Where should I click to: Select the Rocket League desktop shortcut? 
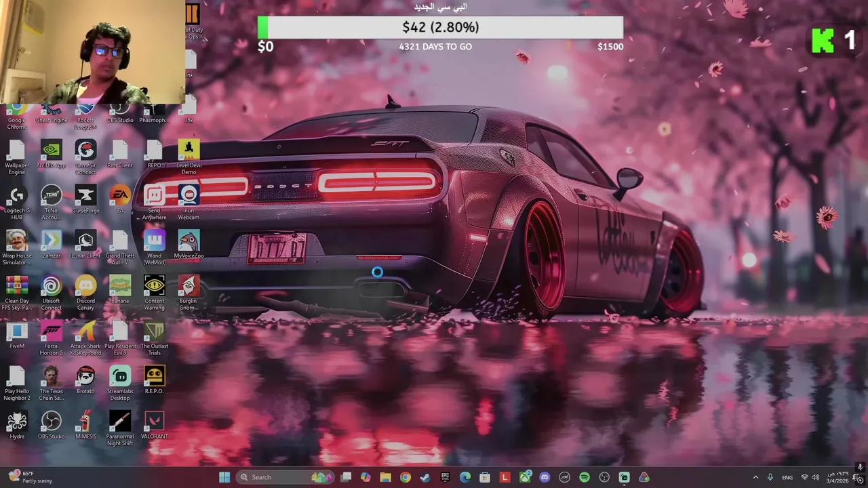pyautogui.click(x=85, y=117)
